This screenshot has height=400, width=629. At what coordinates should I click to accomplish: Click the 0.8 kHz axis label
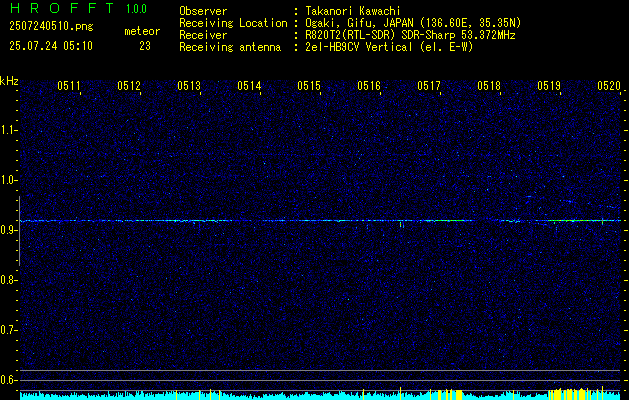tap(7, 280)
